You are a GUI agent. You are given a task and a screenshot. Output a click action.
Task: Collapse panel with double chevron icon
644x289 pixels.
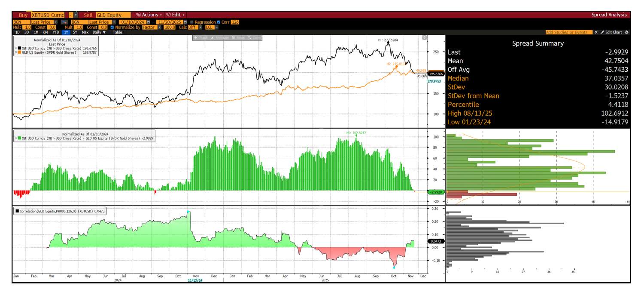pyautogui.click(x=596, y=32)
